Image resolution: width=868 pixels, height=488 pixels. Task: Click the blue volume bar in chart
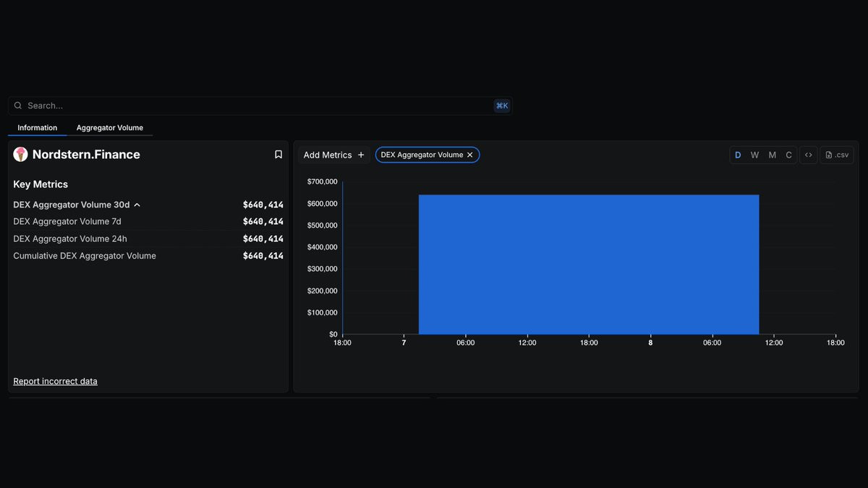589,265
